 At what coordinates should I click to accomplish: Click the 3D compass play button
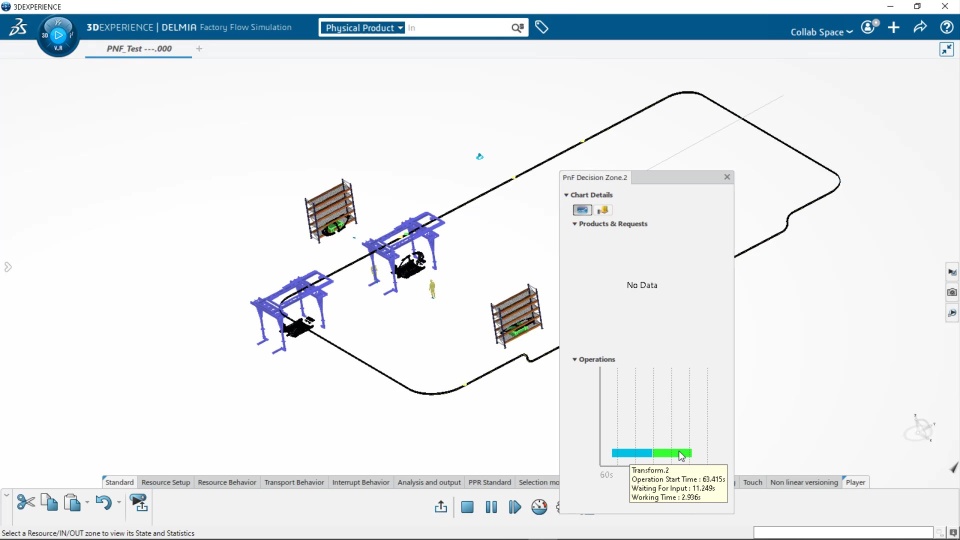(x=58, y=35)
